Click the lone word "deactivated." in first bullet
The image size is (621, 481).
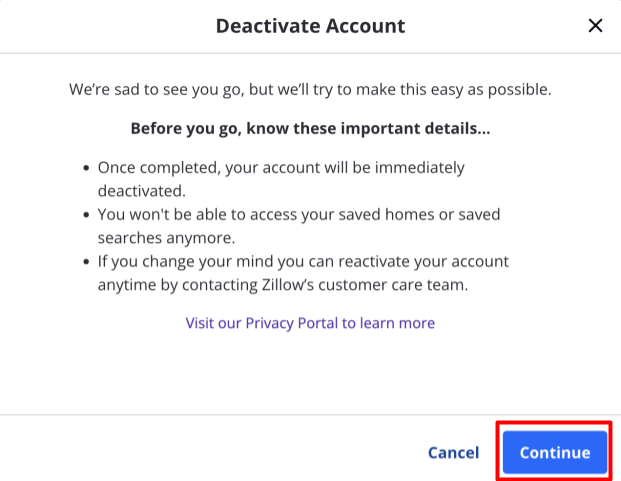coord(143,191)
